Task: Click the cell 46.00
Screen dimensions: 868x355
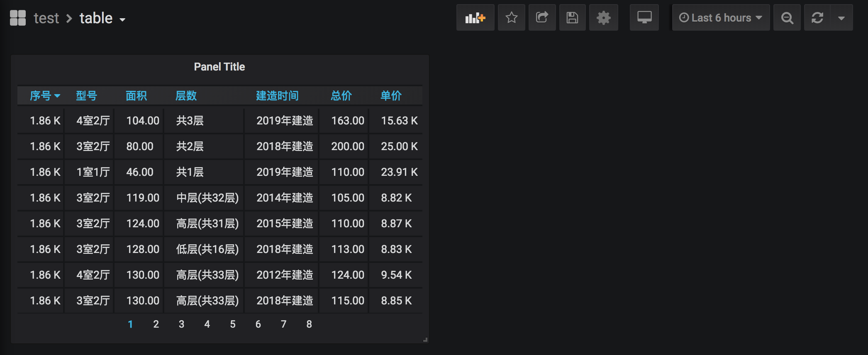Action: [x=139, y=172]
